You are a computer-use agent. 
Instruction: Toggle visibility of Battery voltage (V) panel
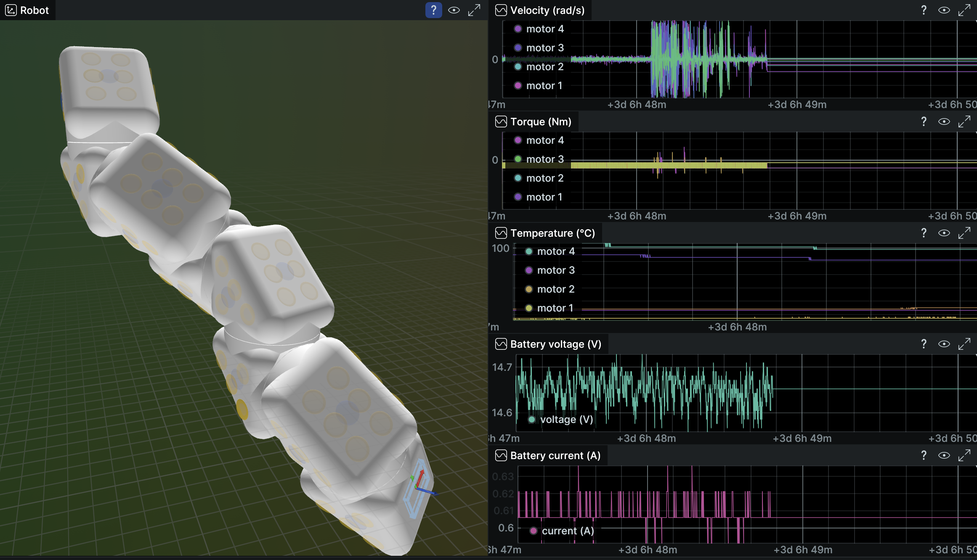944,344
